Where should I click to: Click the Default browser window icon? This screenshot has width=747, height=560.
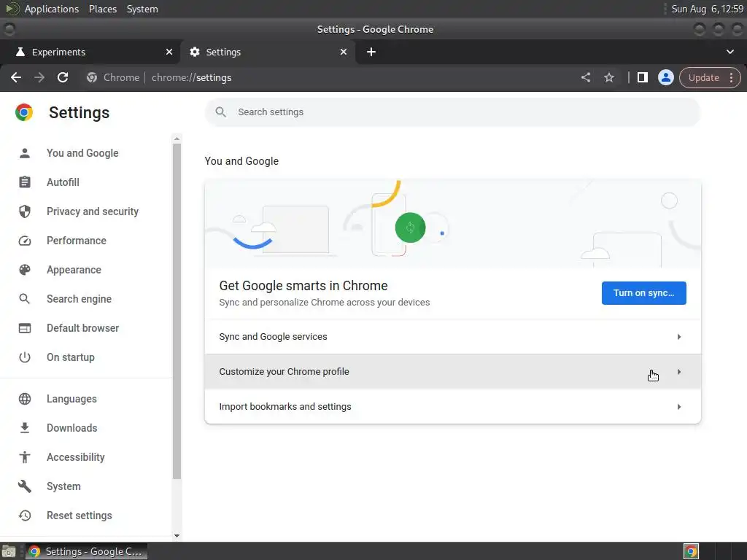point(25,328)
